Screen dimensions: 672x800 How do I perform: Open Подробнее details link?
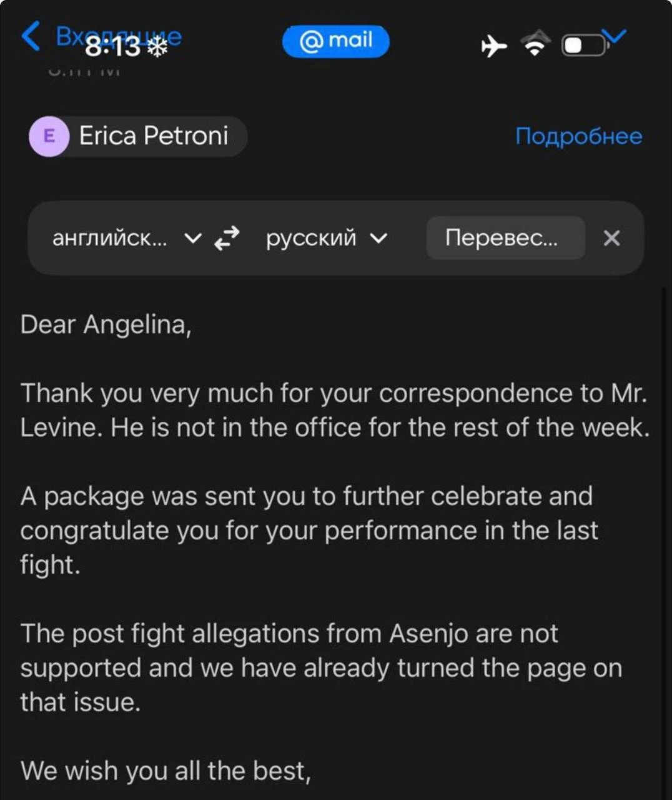(x=579, y=136)
